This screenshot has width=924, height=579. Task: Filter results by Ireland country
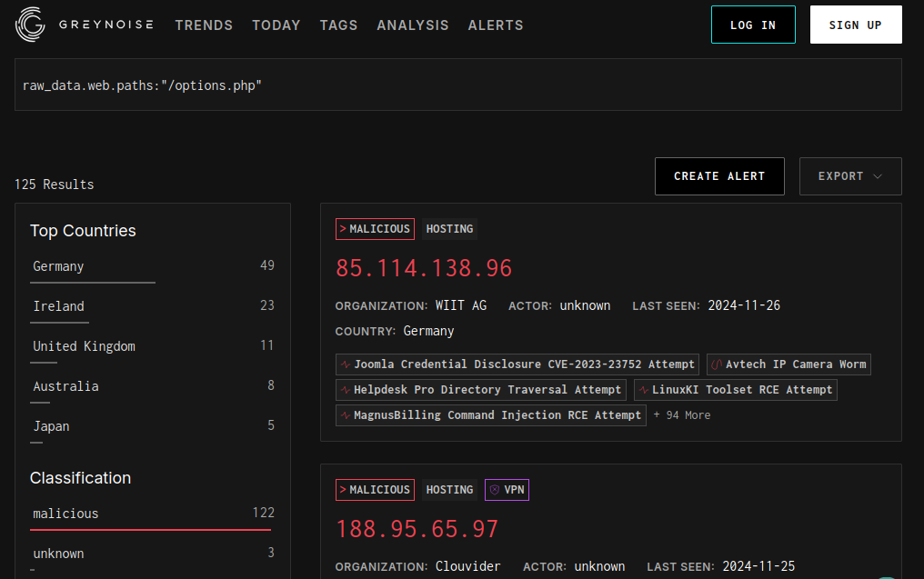(58, 306)
